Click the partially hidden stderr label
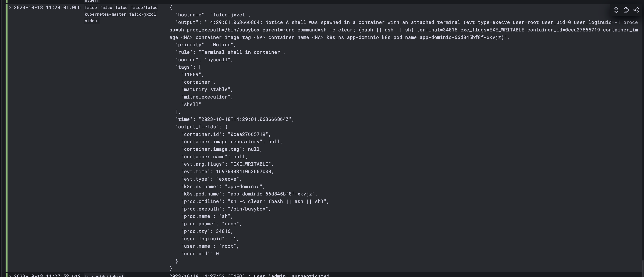The height and width of the screenshot is (277, 644). pyautogui.click(x=92, y=1)
